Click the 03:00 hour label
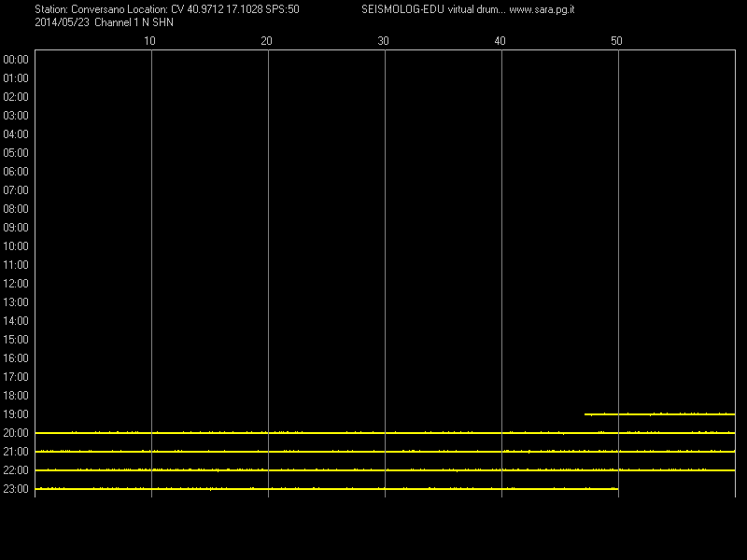This screenshot has height=560, width=747. tap(16, 115)
